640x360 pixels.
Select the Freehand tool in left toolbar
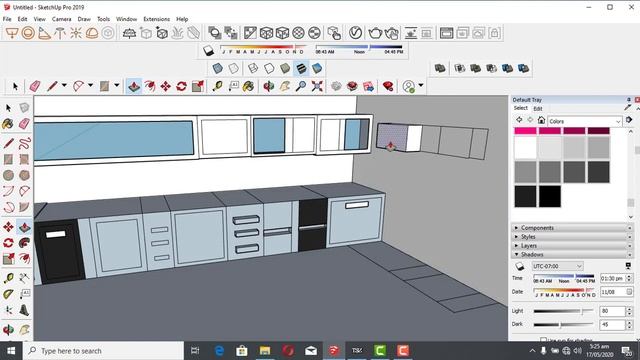click(x=24, y=143)
